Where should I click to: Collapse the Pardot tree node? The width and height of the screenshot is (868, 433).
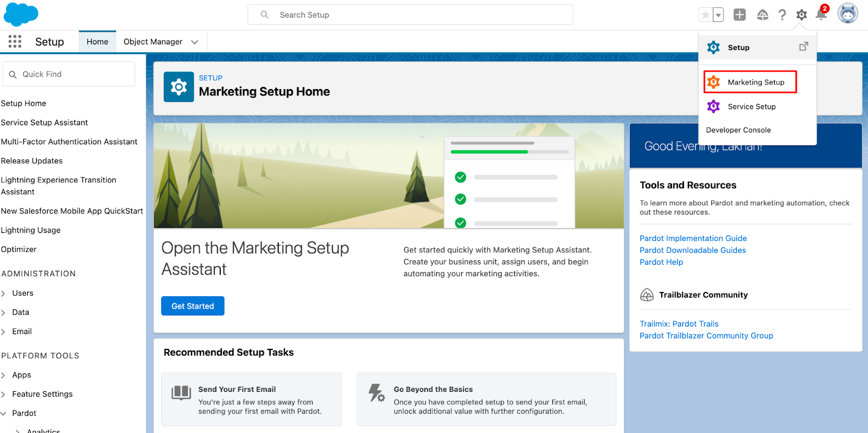click(x=3, y=413)
